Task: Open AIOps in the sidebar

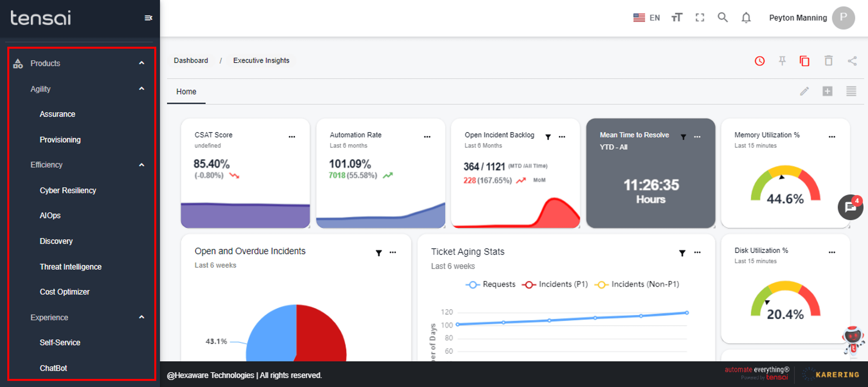Action: point(50,215)
